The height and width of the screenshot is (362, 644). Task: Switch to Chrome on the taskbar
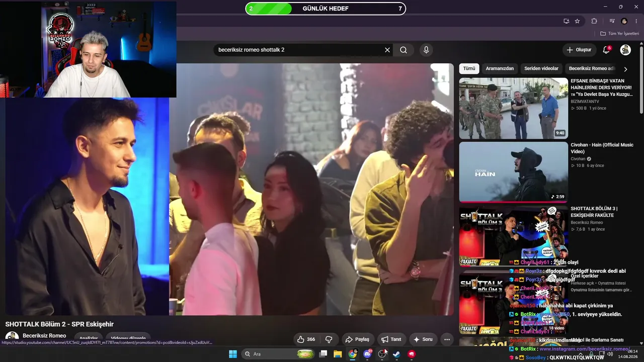353,354
